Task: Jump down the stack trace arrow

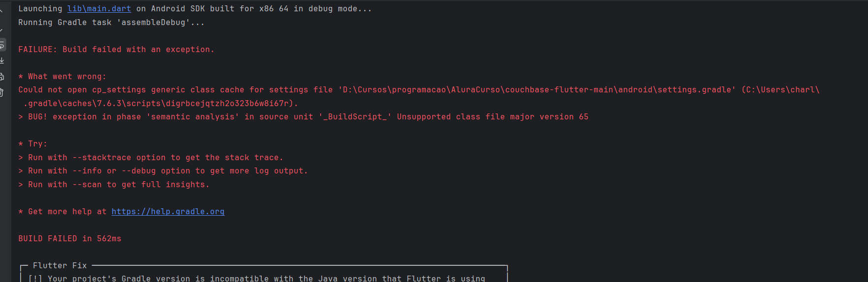Action: (1, 29)
